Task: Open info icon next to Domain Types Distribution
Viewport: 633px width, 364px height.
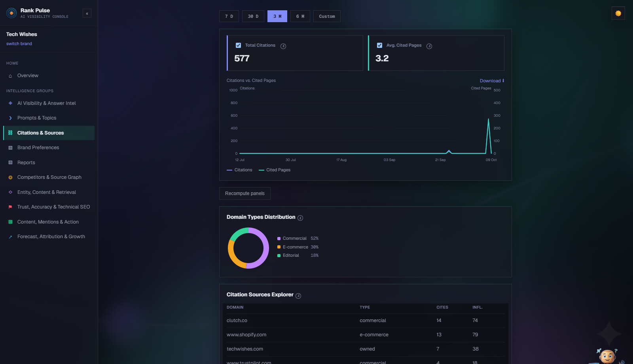Action: pos(300,218)
